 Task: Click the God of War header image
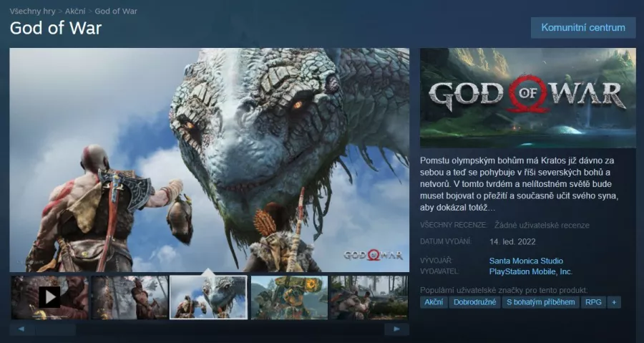(x=528, y=98)
